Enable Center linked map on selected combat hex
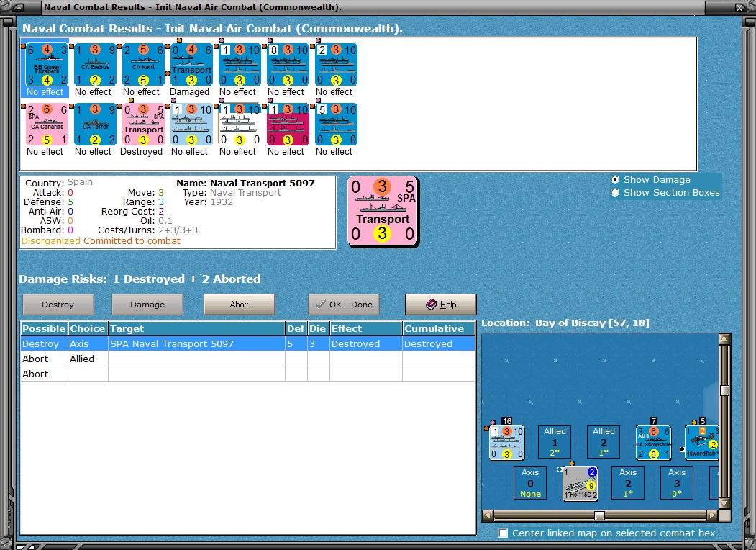 504,533
